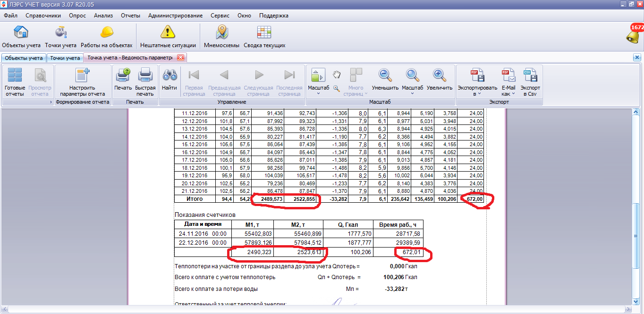Image resolution: width=644 pixels, height=314 pixels.
Task: Click Уменьшить zoom out
Action: 385,79
